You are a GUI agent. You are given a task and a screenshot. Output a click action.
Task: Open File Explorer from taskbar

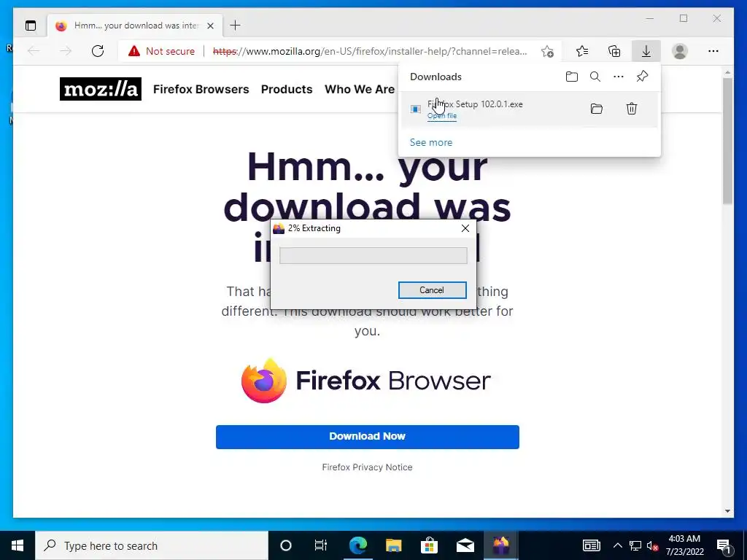393,545
